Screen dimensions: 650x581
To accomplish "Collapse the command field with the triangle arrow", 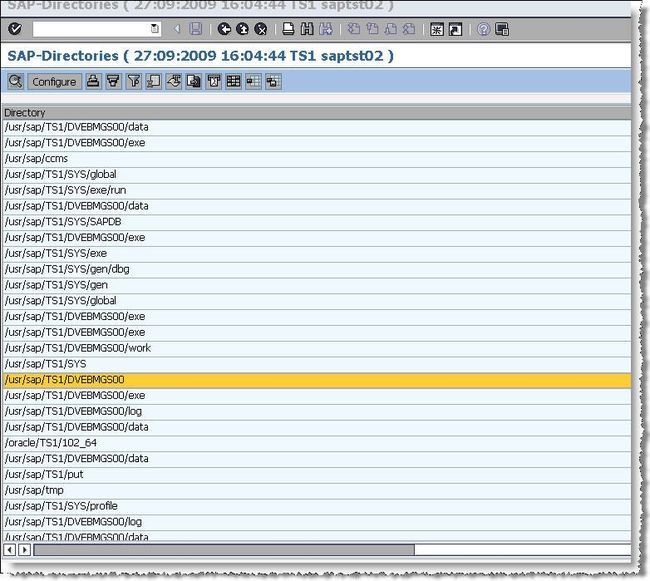I will pyautogui.click(x=177, y=29).
